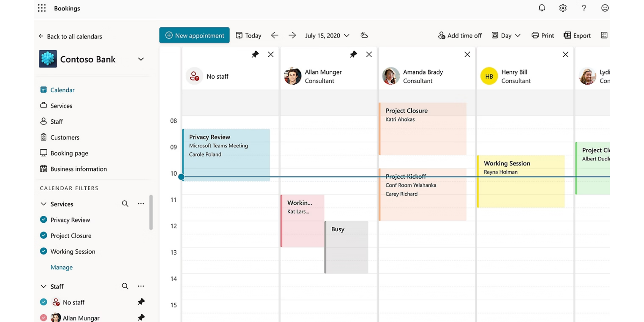Viewport: 644px width, 322px height.
Task: Uncheck the Working Session service filter
Action: point(43,251)
